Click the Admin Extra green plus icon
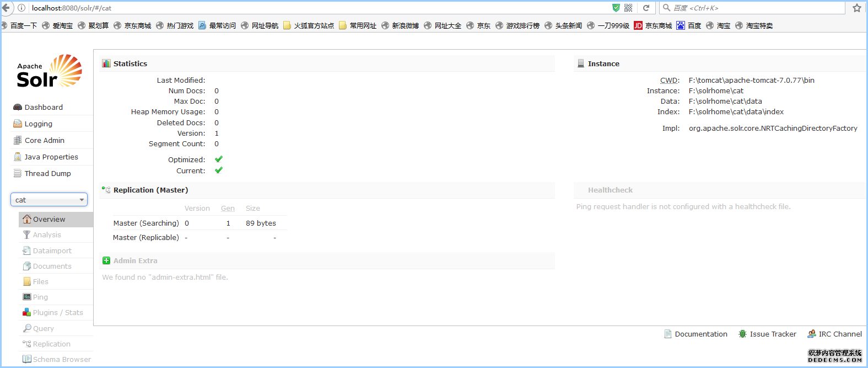The image size is (868, 368). point(106,260)
